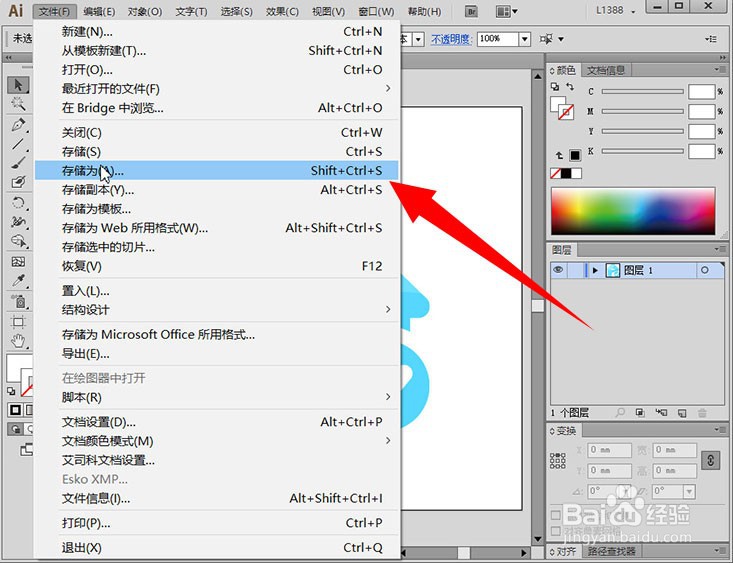Open Adobe Bridge via the Br button
Screen dimensions: 733x563
pos(471,11)
